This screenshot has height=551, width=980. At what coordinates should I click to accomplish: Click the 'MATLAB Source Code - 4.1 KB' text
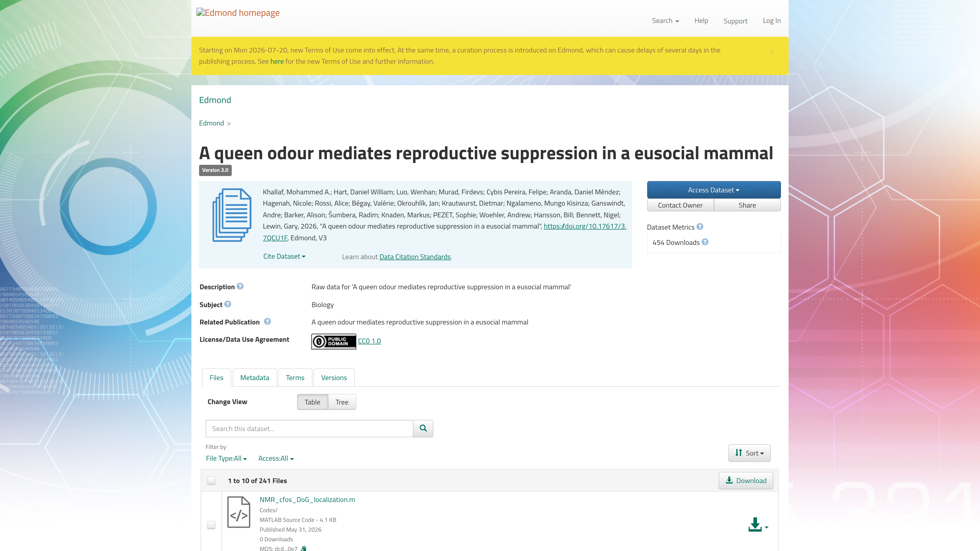click(x=298, y=520)
